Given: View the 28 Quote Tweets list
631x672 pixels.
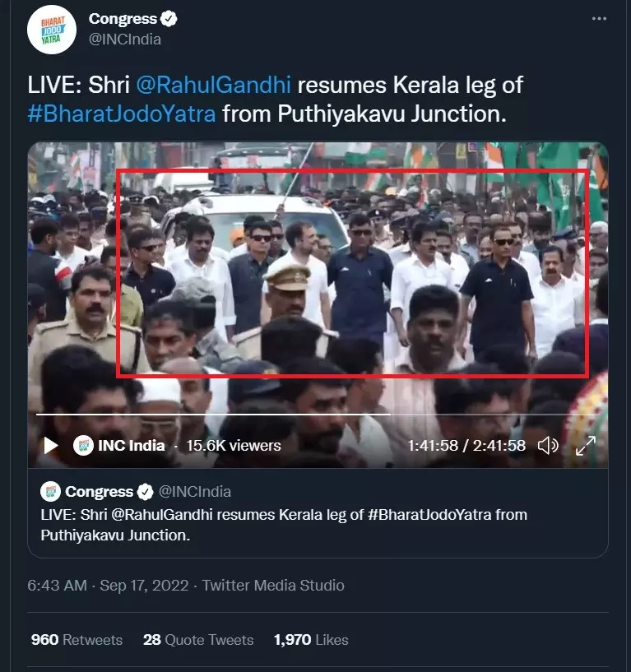Looking at the screenshot, I should pos(197,640).
